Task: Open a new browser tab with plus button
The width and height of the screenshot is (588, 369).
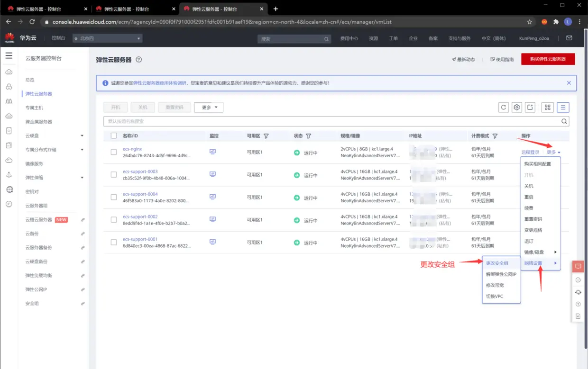Action: pos(276,9)
